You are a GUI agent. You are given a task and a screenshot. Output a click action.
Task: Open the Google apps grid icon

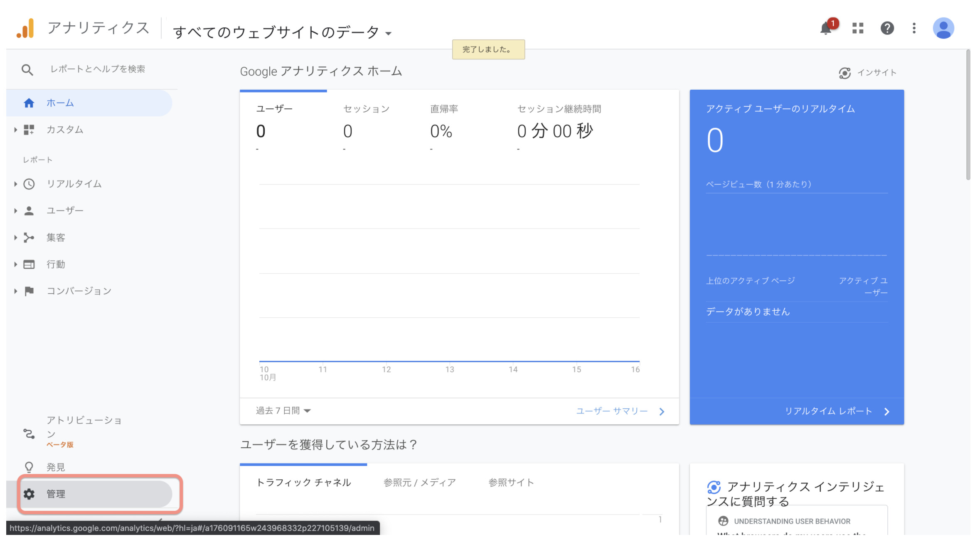[x=857, y=27]
